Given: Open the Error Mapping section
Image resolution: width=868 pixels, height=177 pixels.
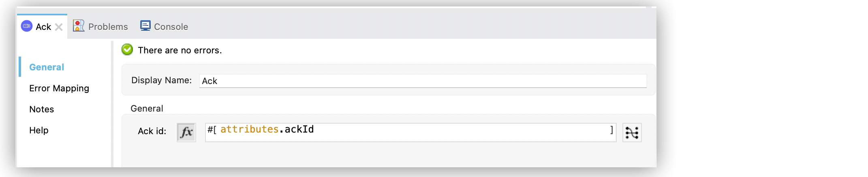Looking at the screenshot, I should coord(59,88).
